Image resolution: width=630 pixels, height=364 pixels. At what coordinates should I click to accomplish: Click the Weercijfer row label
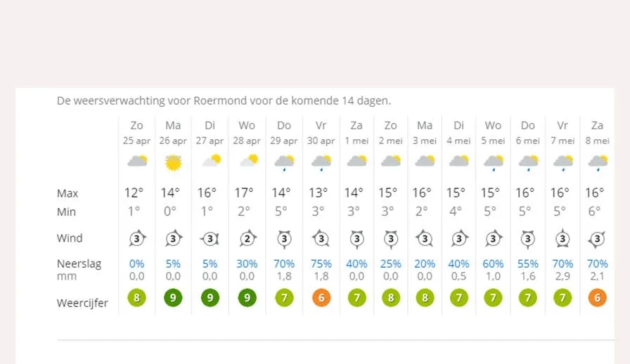[82, 303]
